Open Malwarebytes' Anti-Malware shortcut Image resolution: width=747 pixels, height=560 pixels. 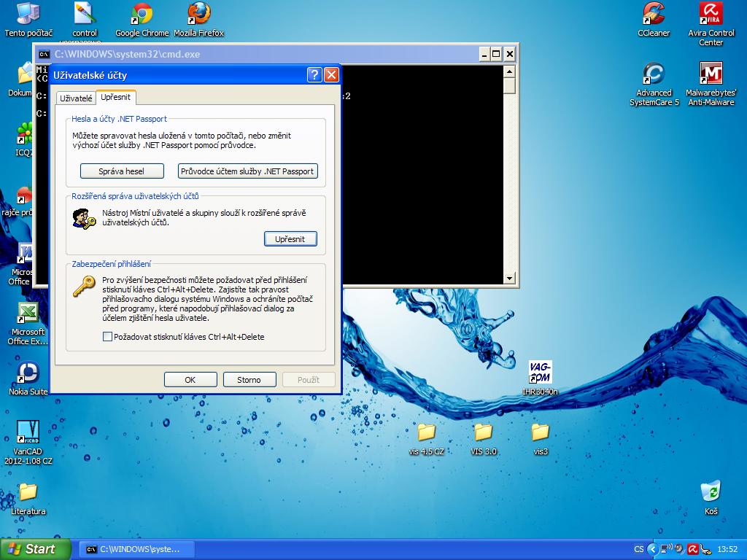(711, 74)
